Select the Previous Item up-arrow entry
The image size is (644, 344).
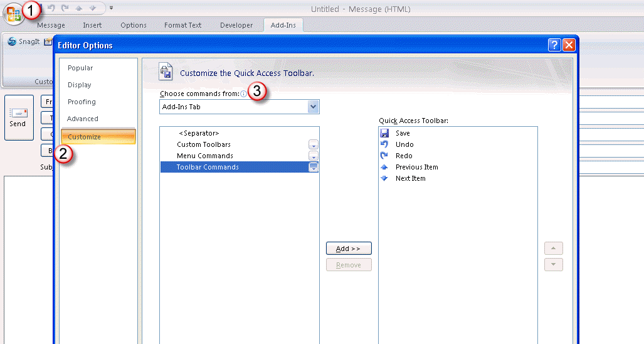point(384,167)
